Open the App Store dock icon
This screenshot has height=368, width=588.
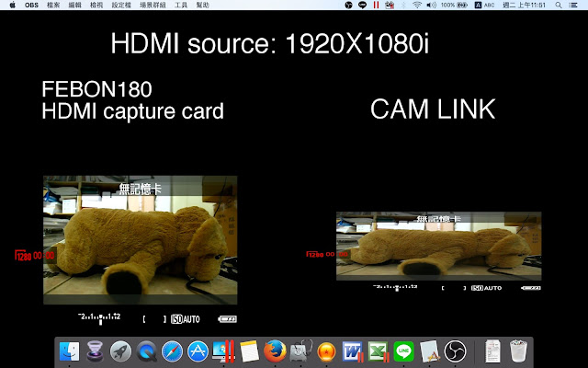198,351
